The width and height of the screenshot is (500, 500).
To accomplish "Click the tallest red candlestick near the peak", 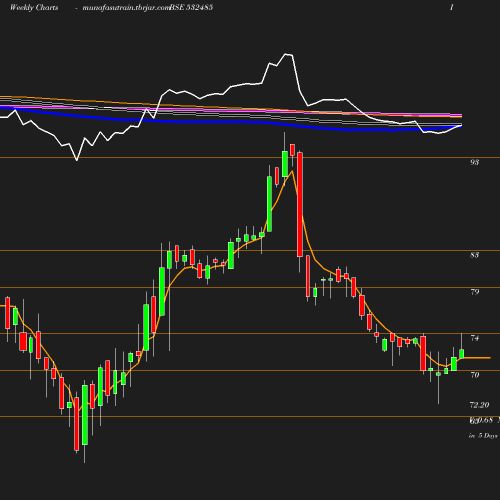I will [300, 204].
